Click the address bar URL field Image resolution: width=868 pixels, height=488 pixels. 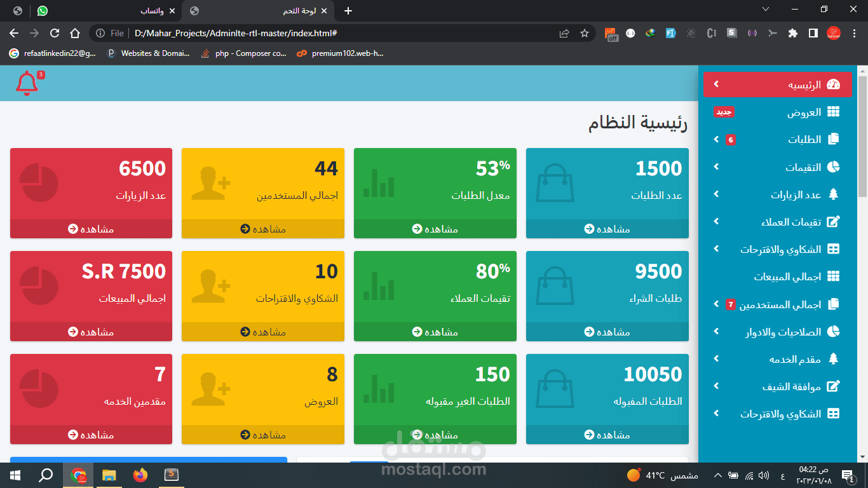(343, 33)
